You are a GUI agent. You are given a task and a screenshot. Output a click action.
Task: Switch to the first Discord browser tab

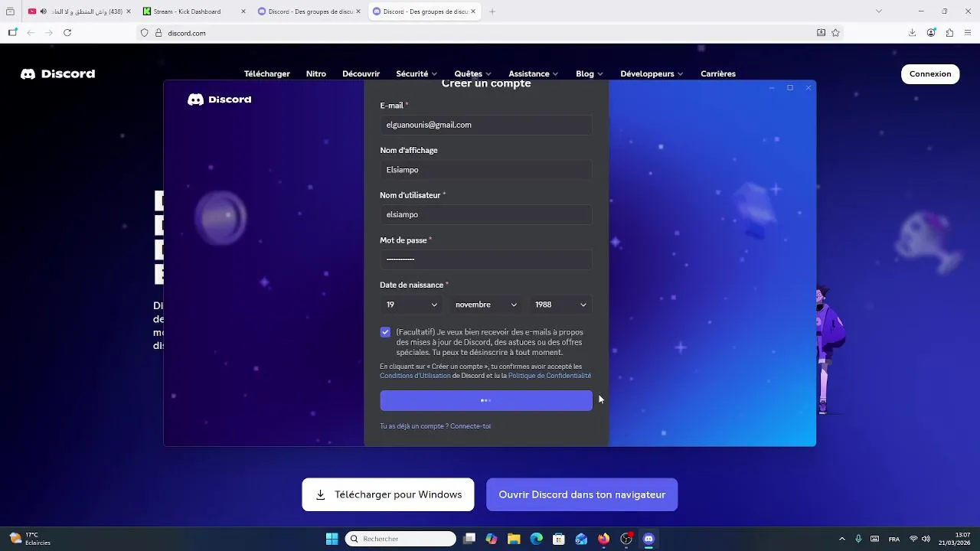[x=309, y=11]
